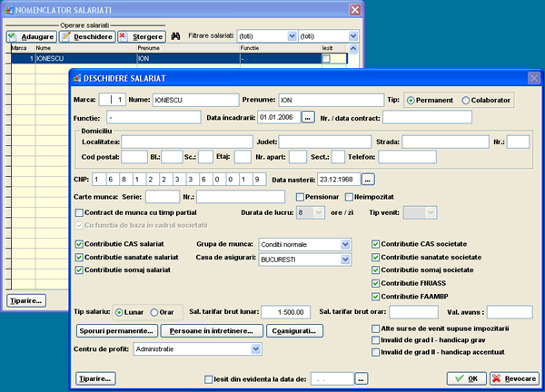Confirm with the OK button
This screenshot has width=545, height=392.
click(467, 378)
